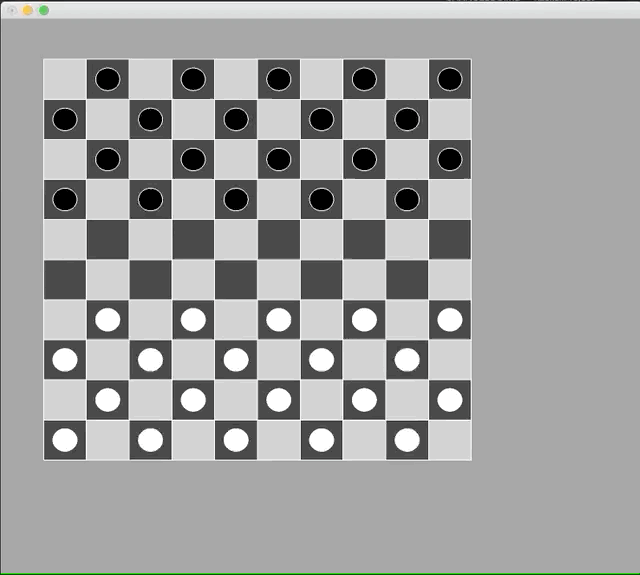Screen dimensions: 640x575
Task: Click black piece in fourth row, first column
Action: point(65,199)
